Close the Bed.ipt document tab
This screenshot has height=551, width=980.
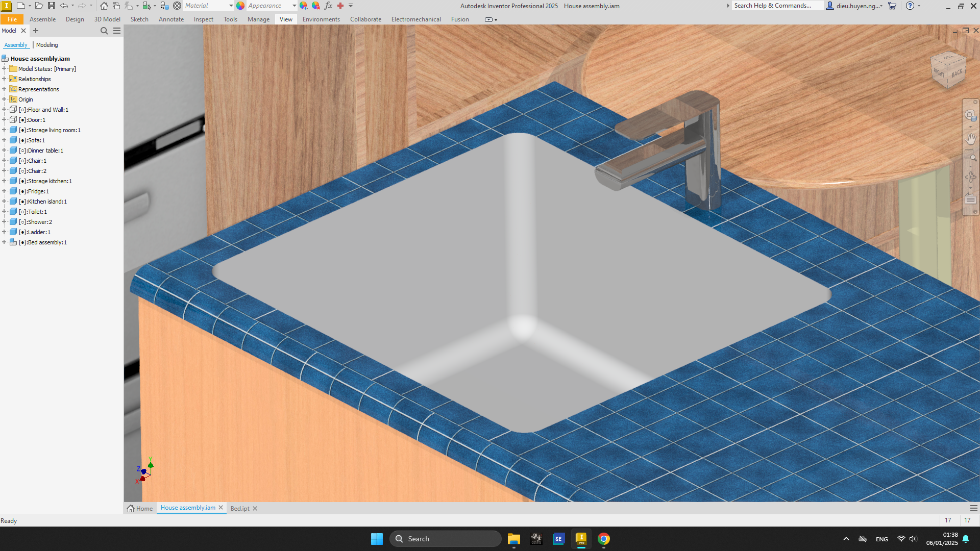point(255,509)
